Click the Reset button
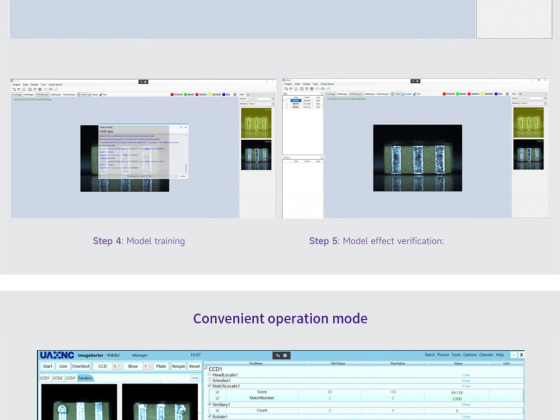560x420 pixels. click(x=194, y=366)
